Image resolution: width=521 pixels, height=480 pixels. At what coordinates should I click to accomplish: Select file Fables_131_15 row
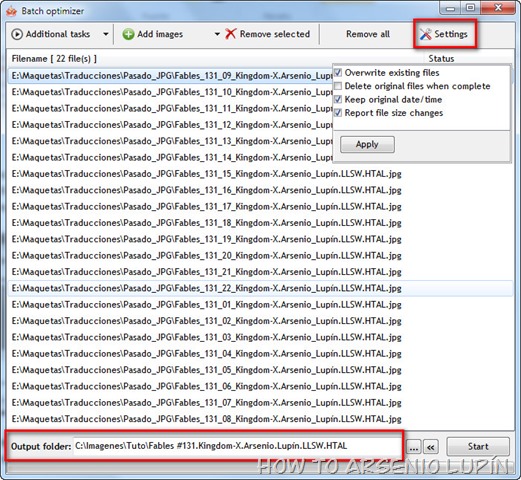click(x=260, y=174)
